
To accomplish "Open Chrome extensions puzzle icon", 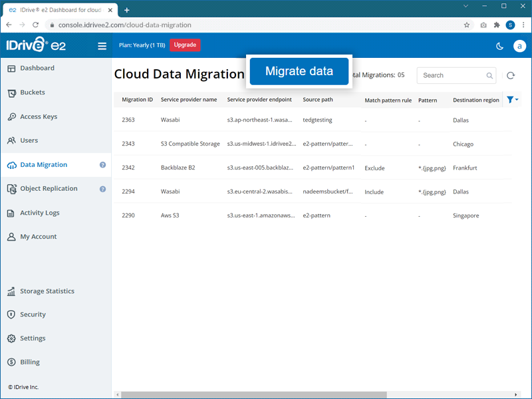I will pyautogui.click(x=496, y=25).
